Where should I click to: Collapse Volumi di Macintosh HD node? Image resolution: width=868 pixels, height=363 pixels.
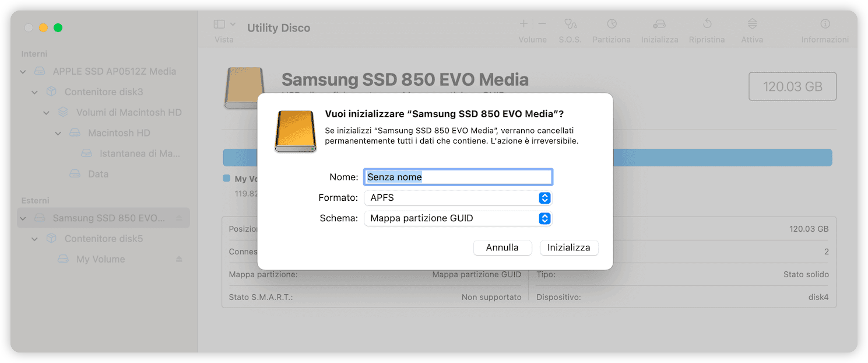46,113
